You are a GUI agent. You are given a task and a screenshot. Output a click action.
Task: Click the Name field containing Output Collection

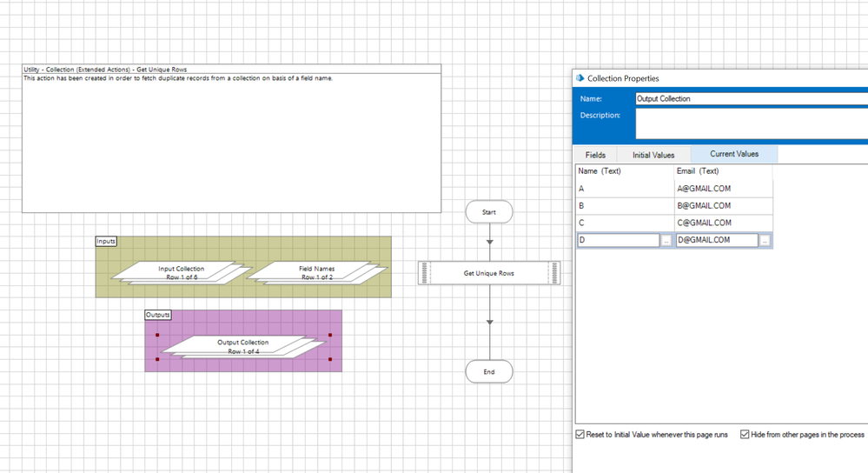pos(751,99)
